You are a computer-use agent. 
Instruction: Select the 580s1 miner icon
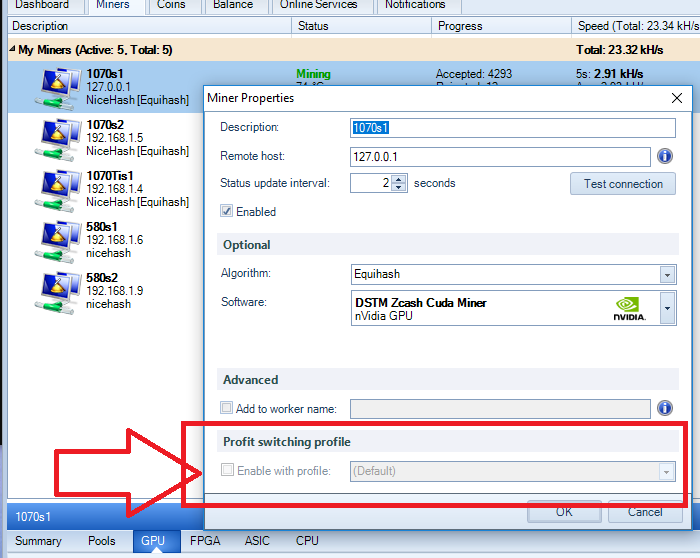pos(58,242)
